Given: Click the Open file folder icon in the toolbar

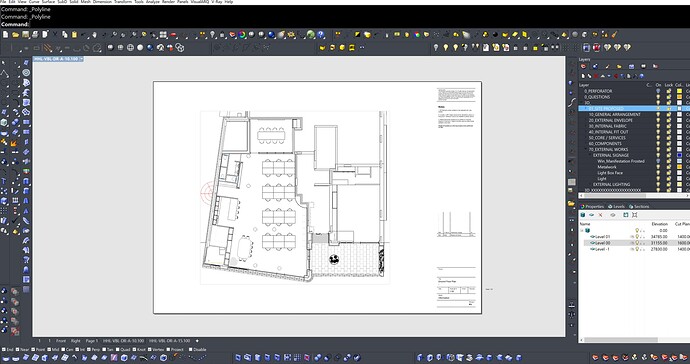Looking at the screenshot, I should click(15, 34).
